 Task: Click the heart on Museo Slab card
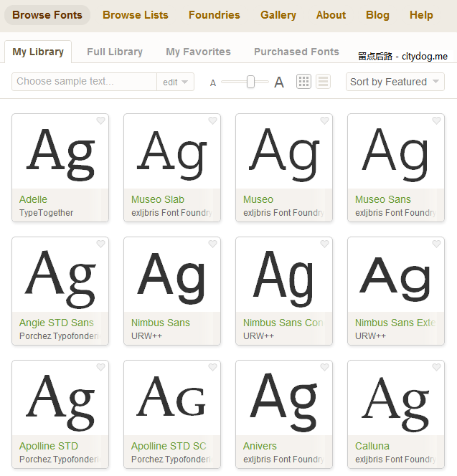pyautogui.click(x=212, y=121)
